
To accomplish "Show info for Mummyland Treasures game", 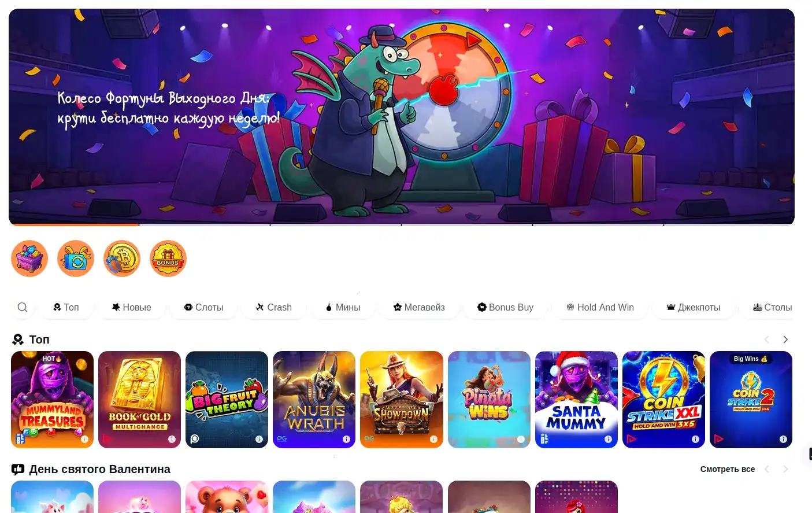I will pyautogui.click(x=84, y=439).
